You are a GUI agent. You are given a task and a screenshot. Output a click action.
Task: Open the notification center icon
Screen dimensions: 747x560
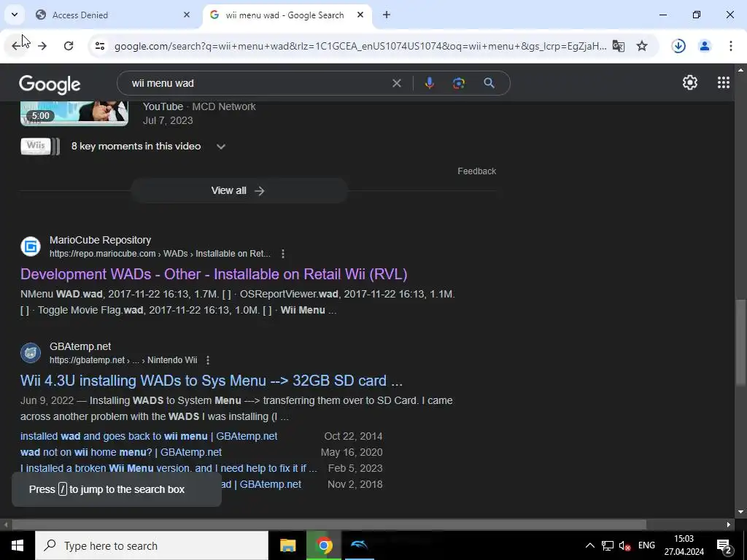tap(724, 545)
